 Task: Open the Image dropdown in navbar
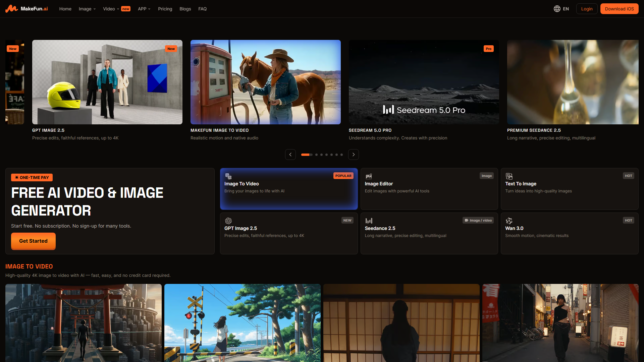click(87, 9)
